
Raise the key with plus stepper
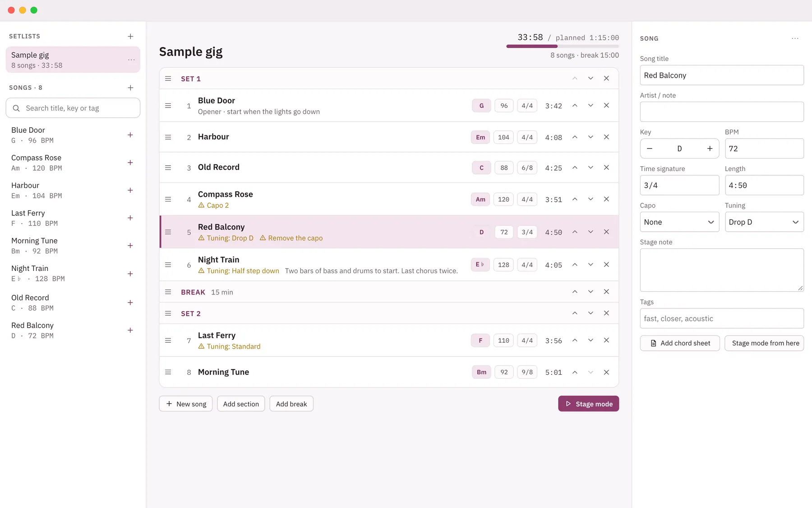pos(710,149)
